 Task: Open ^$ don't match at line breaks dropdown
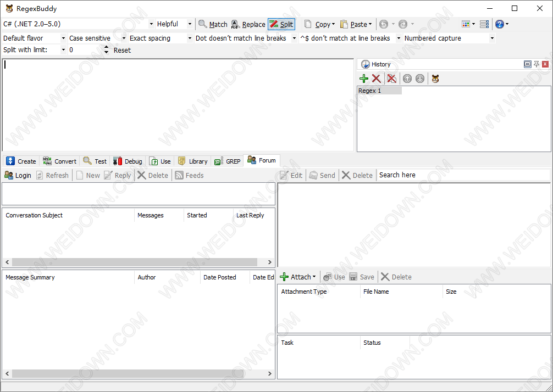tap(399, 38)
